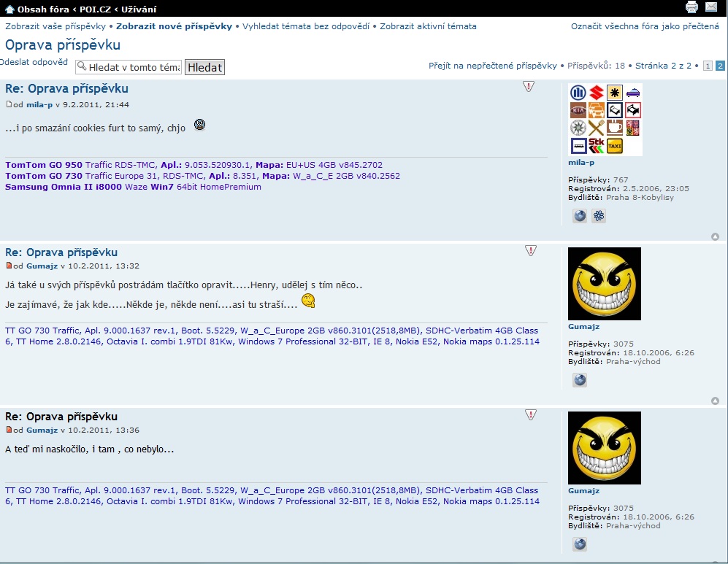
Task: Click the small post icon before 'od mila-p'
Action: point(9,104)
